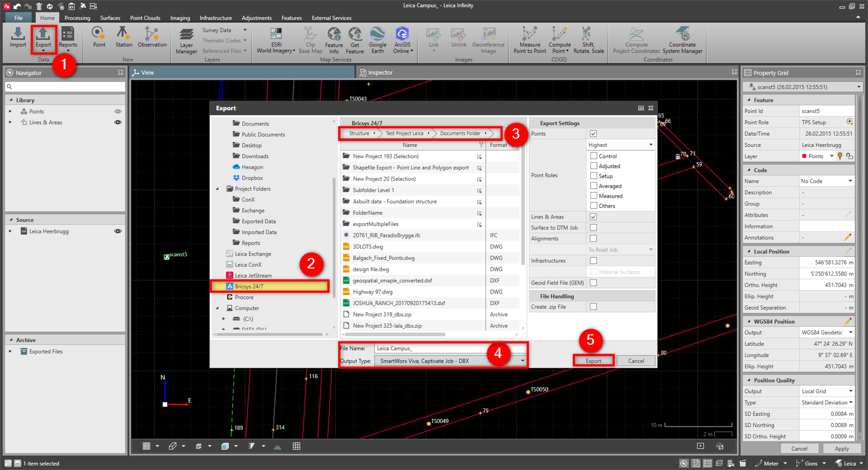Open the Code Name dropdown in Property Grid
Image resolution: width=868 pixels, height=470 pixels.
point(850,181)
